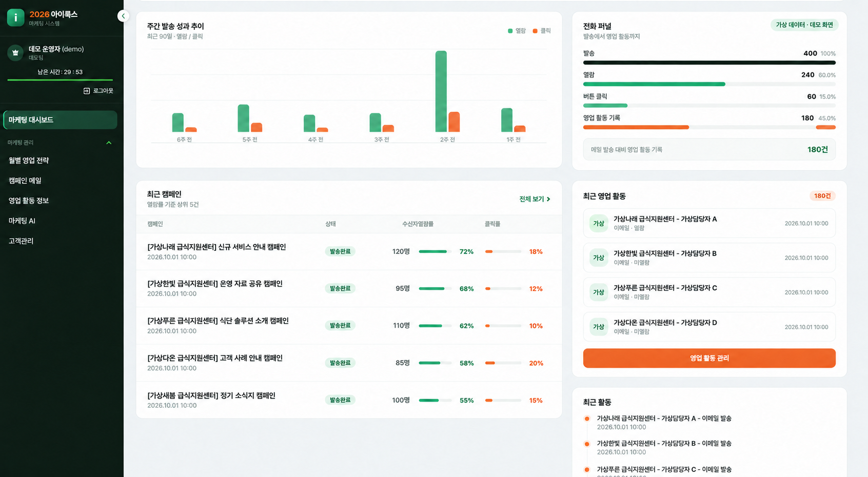Click the green iRocks app logo icon

[15, 17]
